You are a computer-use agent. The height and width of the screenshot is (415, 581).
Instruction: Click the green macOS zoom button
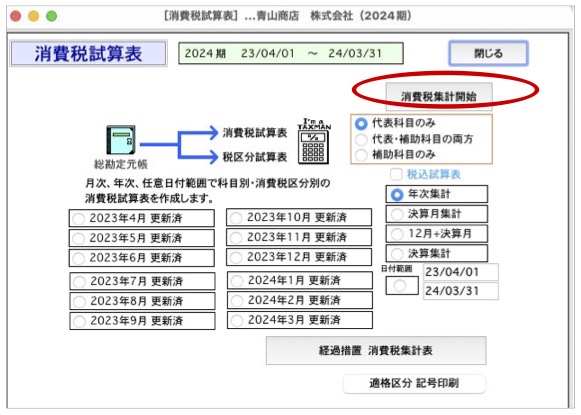point(52,16)
